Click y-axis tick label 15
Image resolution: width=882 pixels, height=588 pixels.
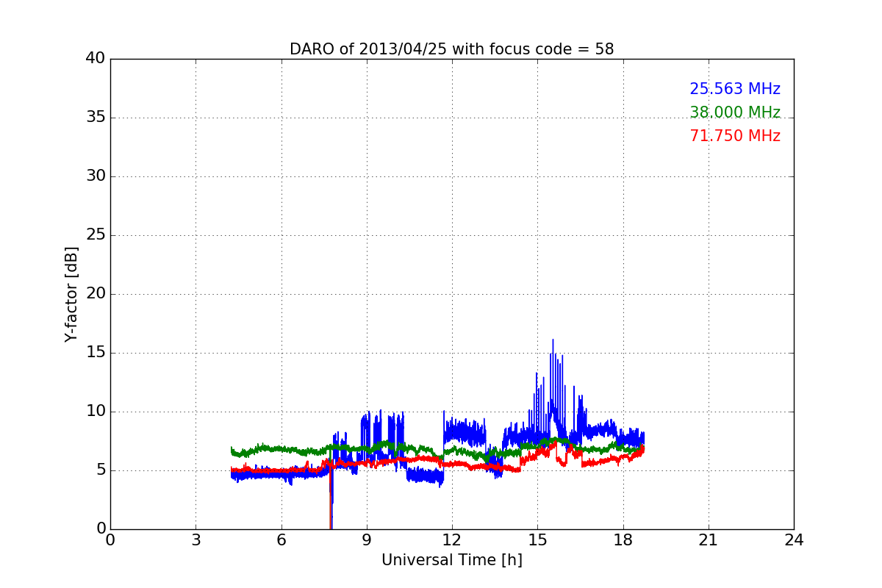(96, 353)
